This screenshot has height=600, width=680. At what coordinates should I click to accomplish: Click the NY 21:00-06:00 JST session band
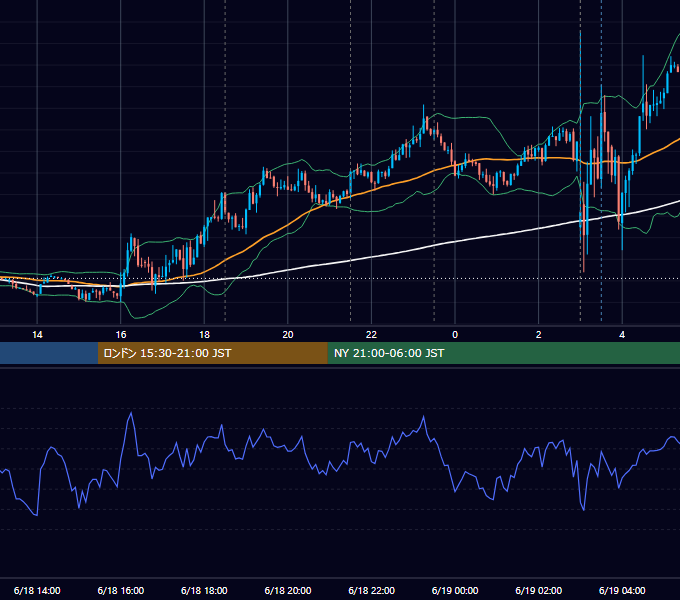[x=503, y=353]
